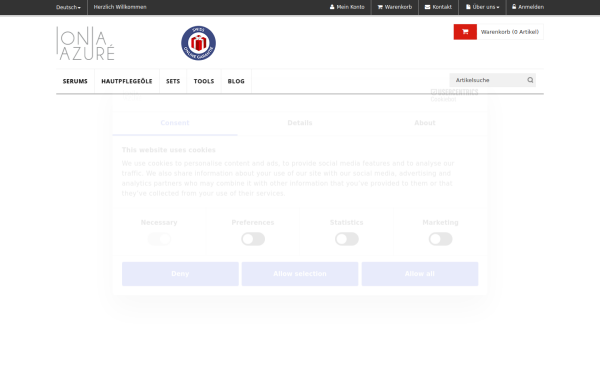600x375 pixels.
Task: Click the Iona Azuré logo
Action: (85, 43)
